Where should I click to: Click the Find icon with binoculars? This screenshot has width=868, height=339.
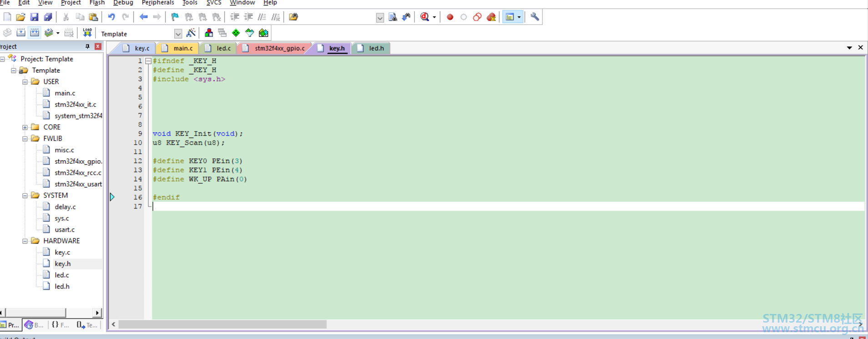pyautogui.click(x=393, y=17)
